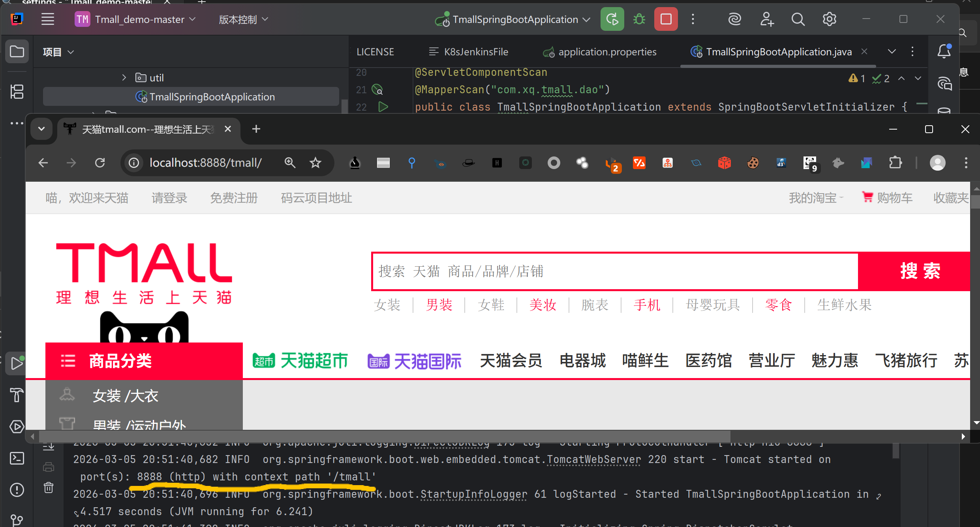Open the IDE settings gear icon
Image resolution: width=980 pixels, height=527 pixels.
coord(829,19)
